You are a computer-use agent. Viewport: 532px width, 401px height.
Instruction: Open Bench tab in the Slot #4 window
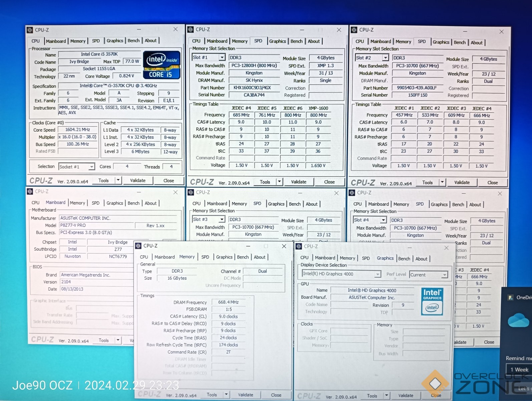[x=458, y=205]
